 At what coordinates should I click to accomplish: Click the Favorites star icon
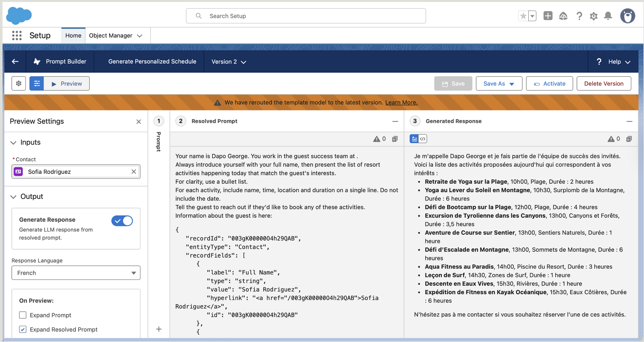click(x=523, y=16)
